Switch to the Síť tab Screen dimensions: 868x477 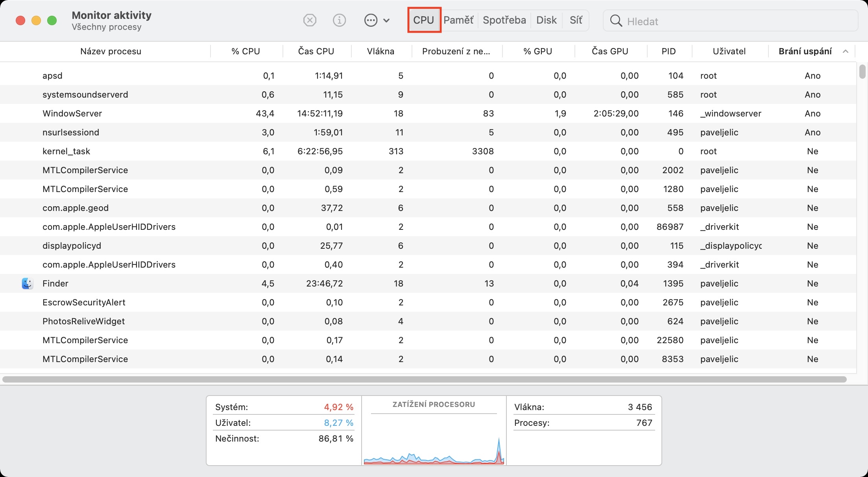click(x=576, y=20)
